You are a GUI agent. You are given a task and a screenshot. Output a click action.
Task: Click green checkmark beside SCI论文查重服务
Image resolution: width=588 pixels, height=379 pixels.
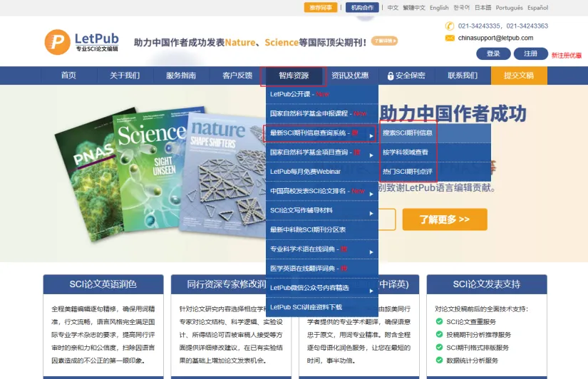tap(439, 321)
